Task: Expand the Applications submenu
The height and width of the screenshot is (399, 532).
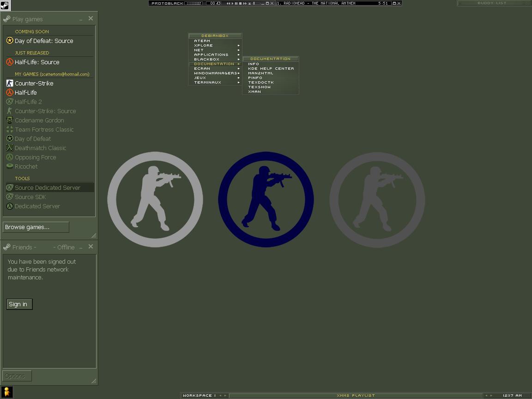Action: tap(215, 54)
